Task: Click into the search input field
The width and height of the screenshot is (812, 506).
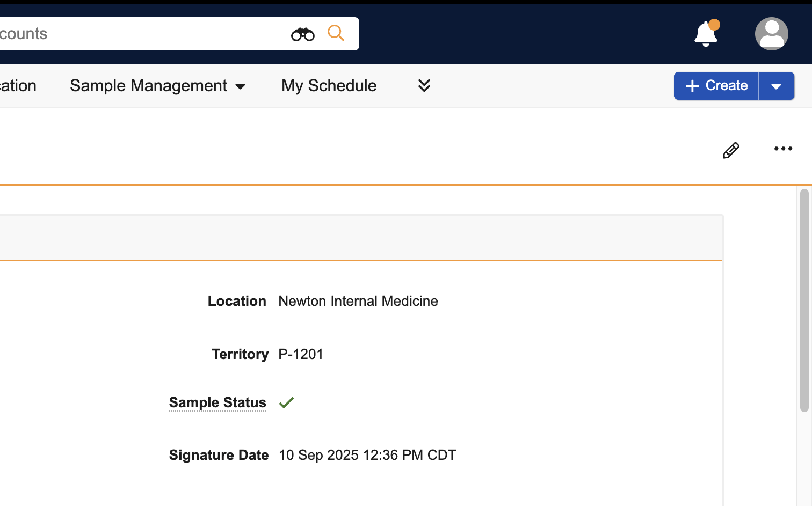Action: pyautogui.click(x=140, y=34)
